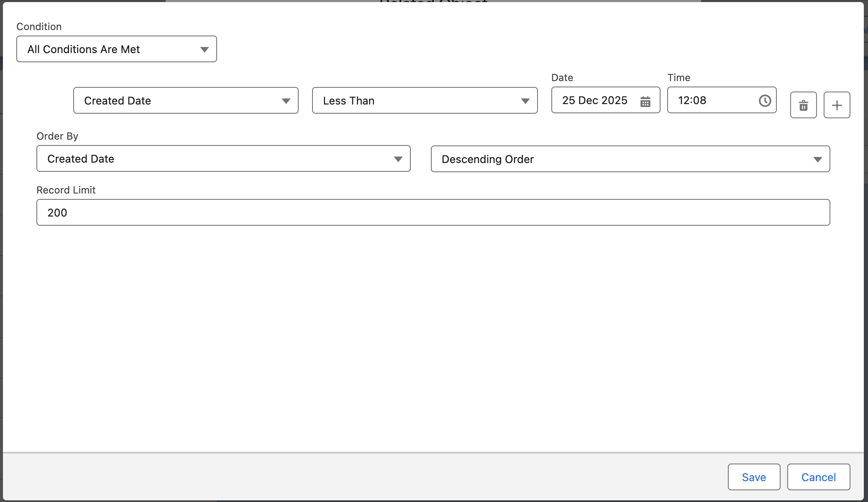The image size is (868, 502).
Task: Expand the Descending Order dropdown
Action: pos(630,159)
